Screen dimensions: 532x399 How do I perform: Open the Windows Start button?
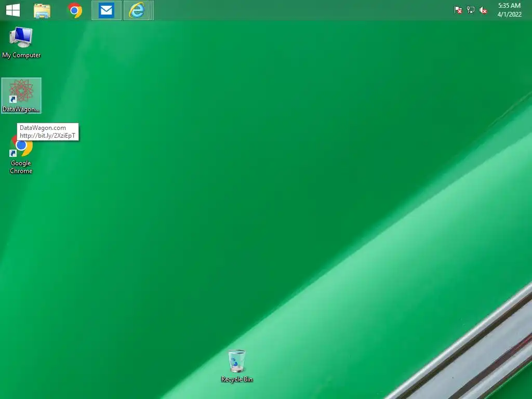pos(13,10)
